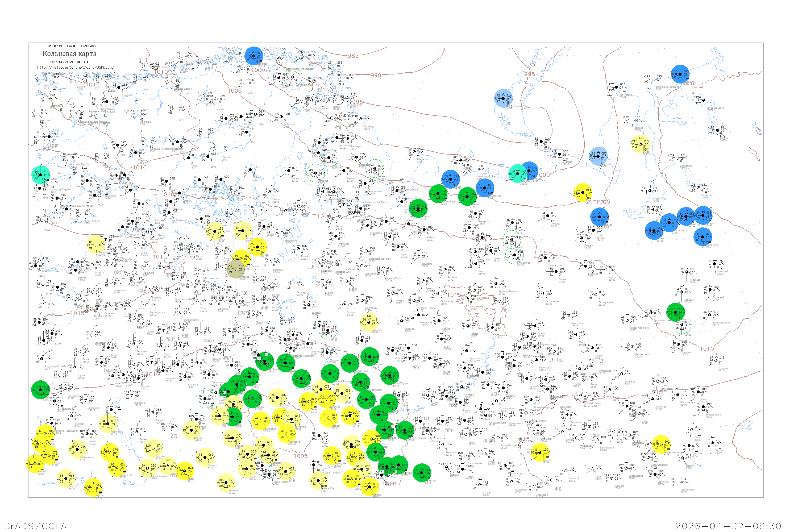Select light-blue Малые Кармакулы station circle
798x532 pixels.
503,98
